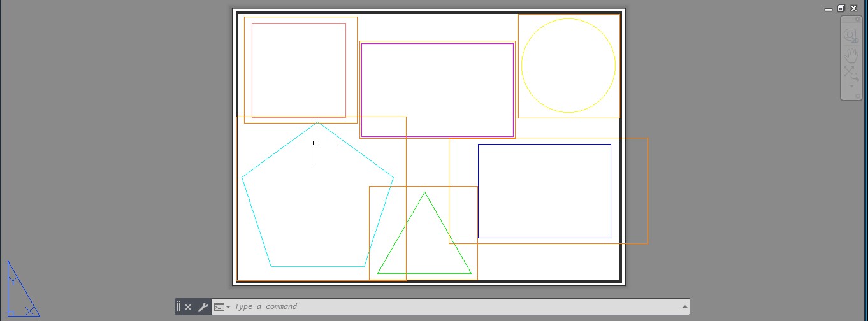
Task: Click the UCS icon
Action: pyautogui.click(x=23, y=289)
